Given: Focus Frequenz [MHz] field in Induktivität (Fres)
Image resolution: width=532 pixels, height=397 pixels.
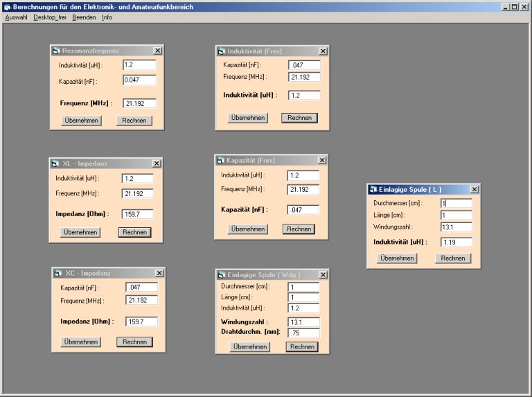Looking at the screenshot, I should point(304,77).
